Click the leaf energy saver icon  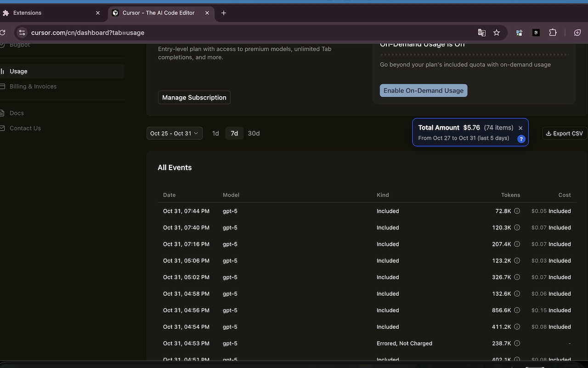point(577,33)
